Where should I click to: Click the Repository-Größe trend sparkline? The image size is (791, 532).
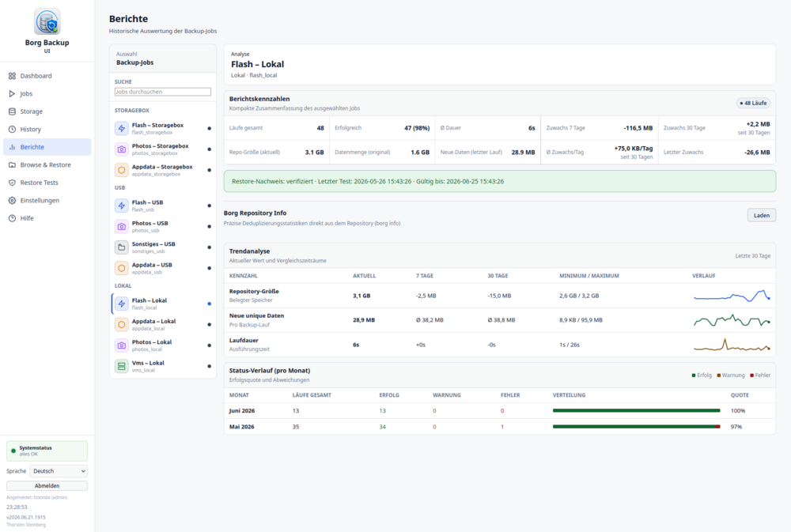[732, 296]
